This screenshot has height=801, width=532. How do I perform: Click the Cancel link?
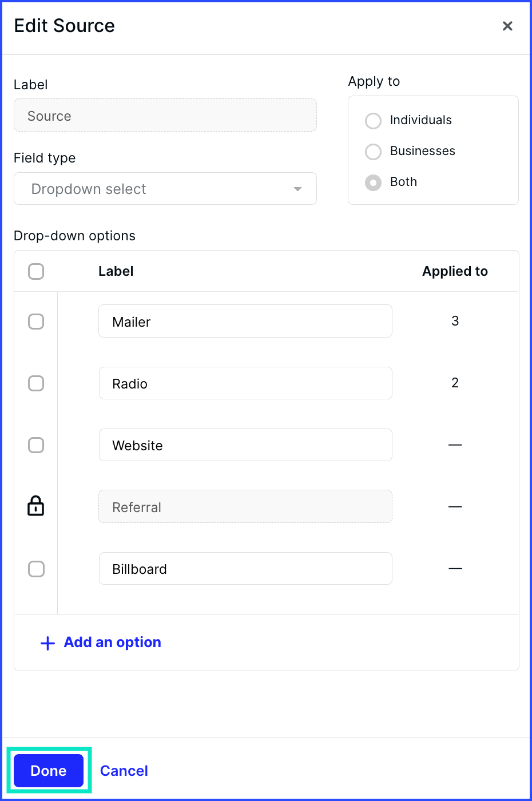pos(124,771)
